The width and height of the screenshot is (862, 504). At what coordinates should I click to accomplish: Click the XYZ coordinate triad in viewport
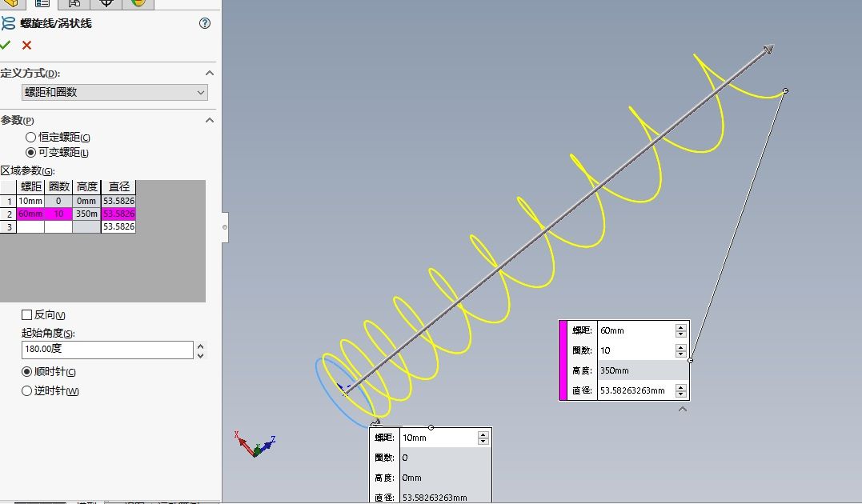(x=256, y=444)
